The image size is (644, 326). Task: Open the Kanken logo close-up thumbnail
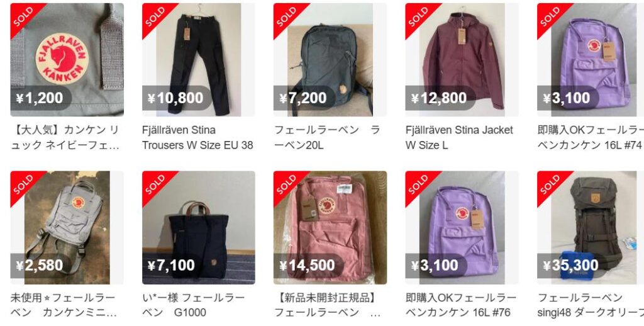click(x=67, y=60)
